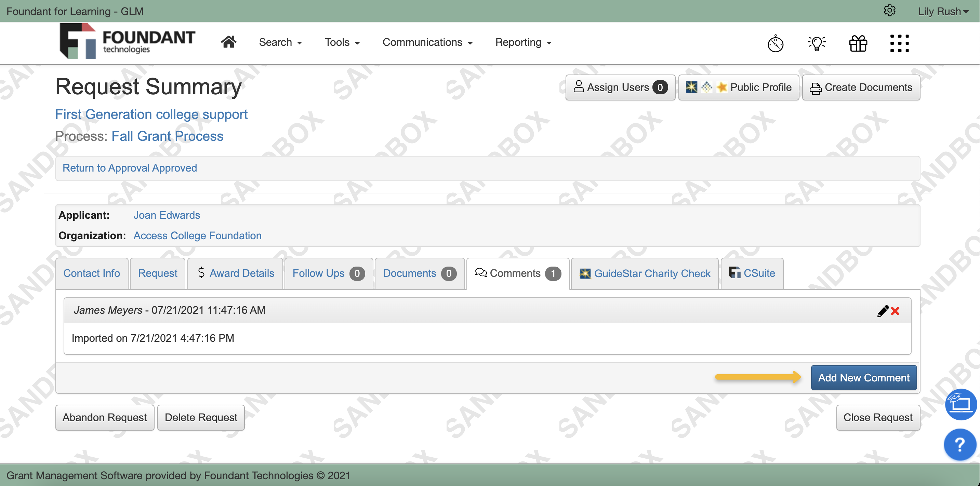Open the Award Details tab
This screenshot has width=980, height=486.
236,273
